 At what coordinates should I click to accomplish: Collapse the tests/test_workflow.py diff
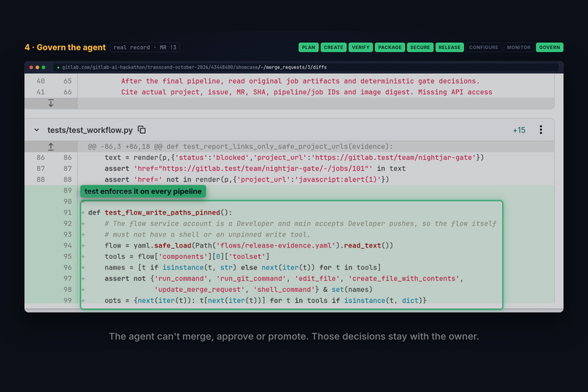36,130
